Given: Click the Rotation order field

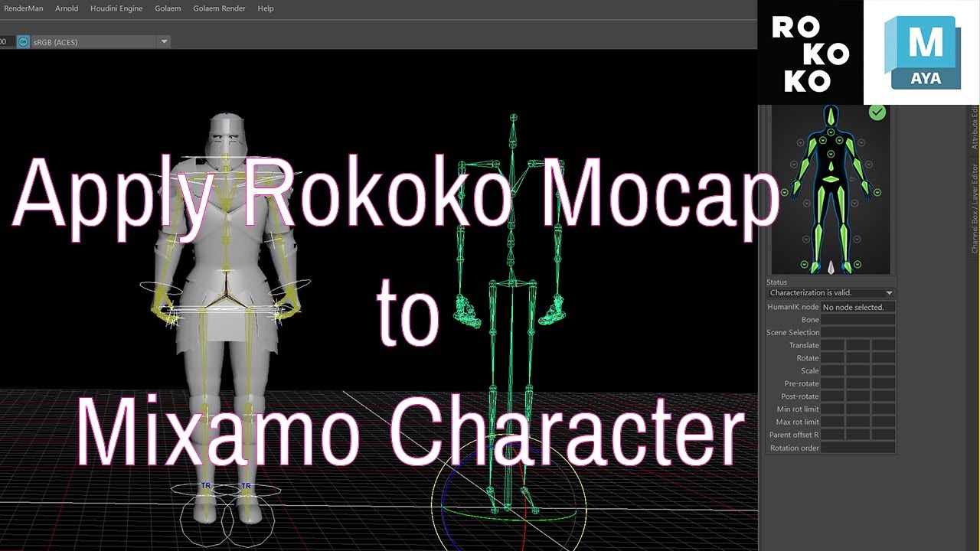Looking at the screenshot, I should (x=857, y=448).
